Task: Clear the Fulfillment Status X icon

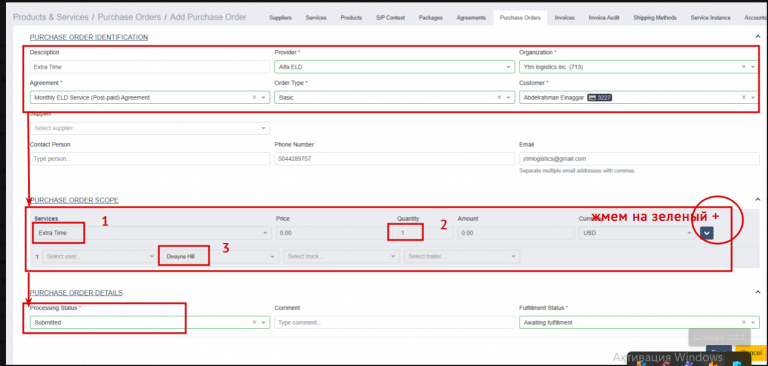Action: pos(744,322)
